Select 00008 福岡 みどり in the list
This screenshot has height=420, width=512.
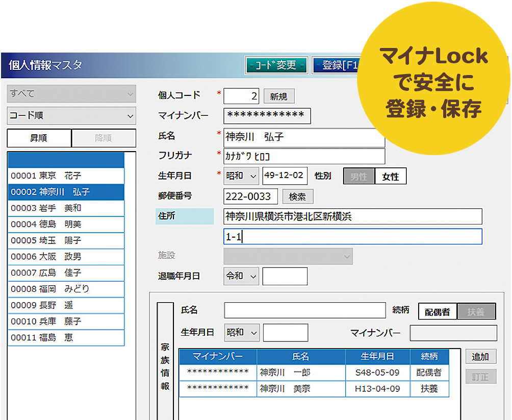66,289
